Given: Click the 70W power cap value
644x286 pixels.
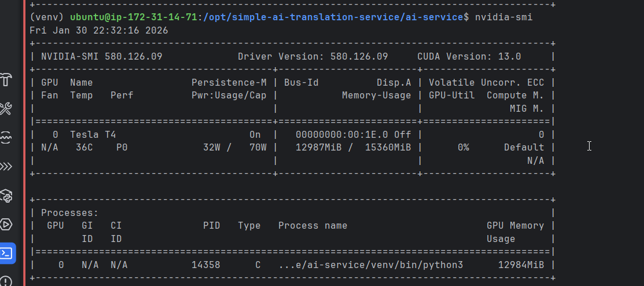Looking at the screenshot, I should 258,148.
